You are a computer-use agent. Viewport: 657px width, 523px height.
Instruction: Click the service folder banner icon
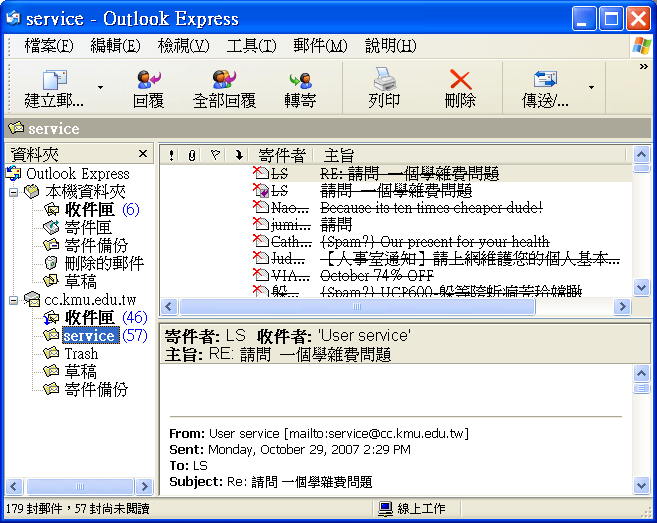coord(16,127)
